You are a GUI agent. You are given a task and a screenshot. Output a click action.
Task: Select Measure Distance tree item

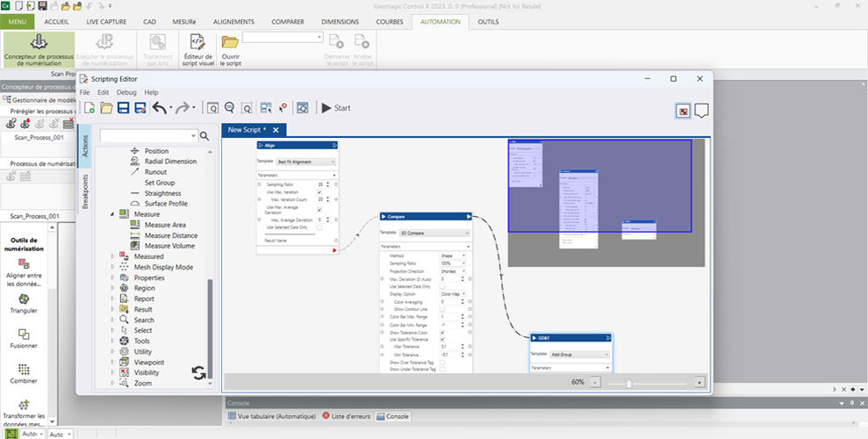coord(171,235)
